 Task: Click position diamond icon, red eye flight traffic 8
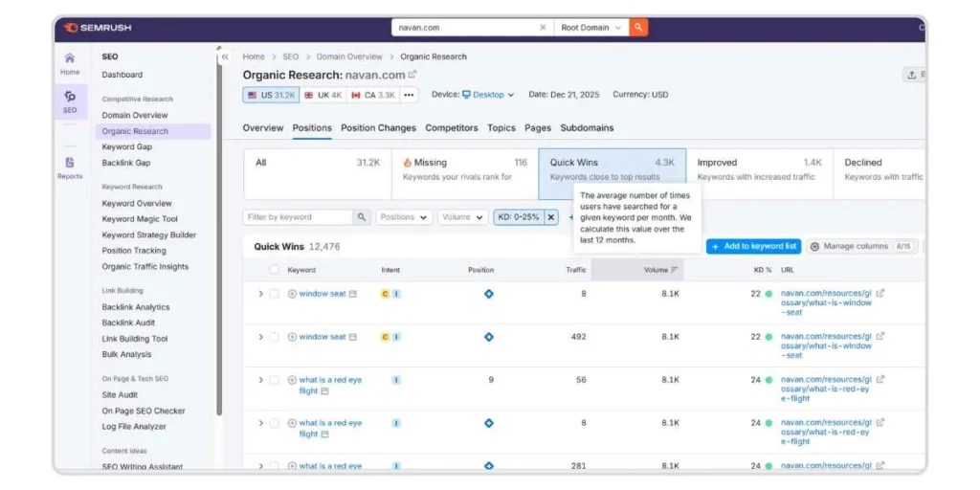tap(489, 423)
